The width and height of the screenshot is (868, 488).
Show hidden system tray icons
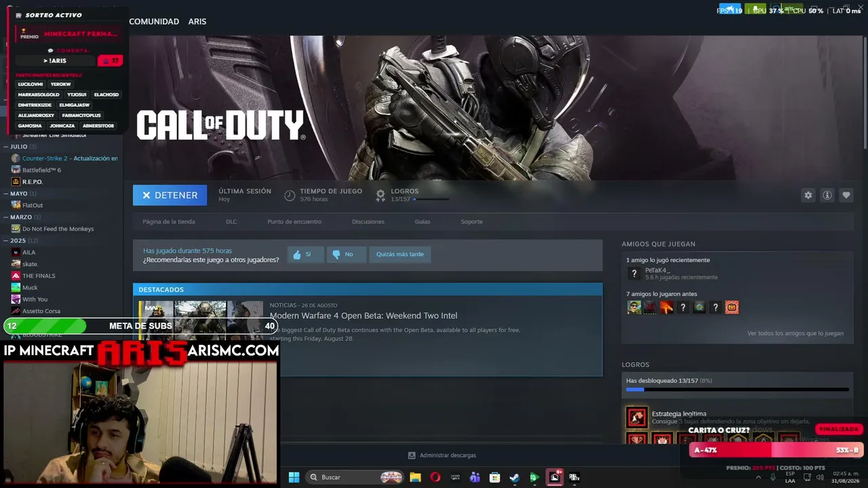tap(758, 477)
